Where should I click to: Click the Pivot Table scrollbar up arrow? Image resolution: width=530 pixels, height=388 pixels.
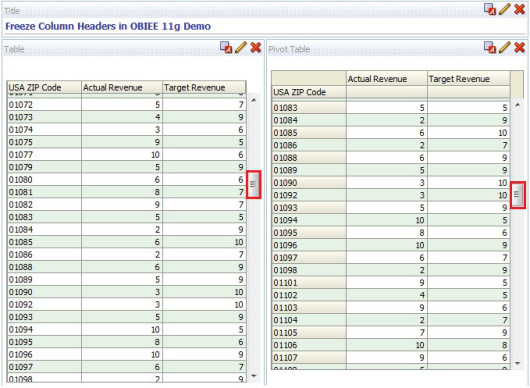(x=517, y=105)
